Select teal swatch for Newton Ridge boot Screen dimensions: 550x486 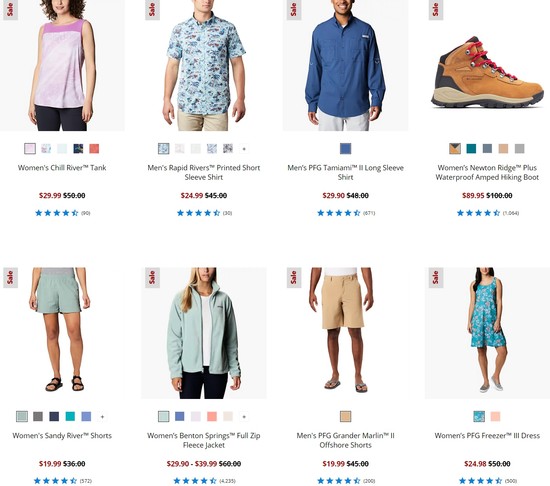[x=471, y=149]
